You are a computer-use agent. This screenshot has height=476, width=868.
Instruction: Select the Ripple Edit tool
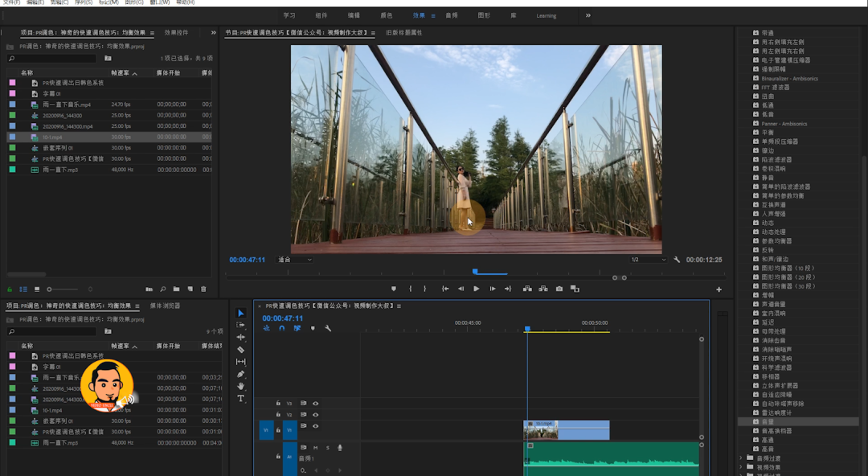(x=241, y=337)
